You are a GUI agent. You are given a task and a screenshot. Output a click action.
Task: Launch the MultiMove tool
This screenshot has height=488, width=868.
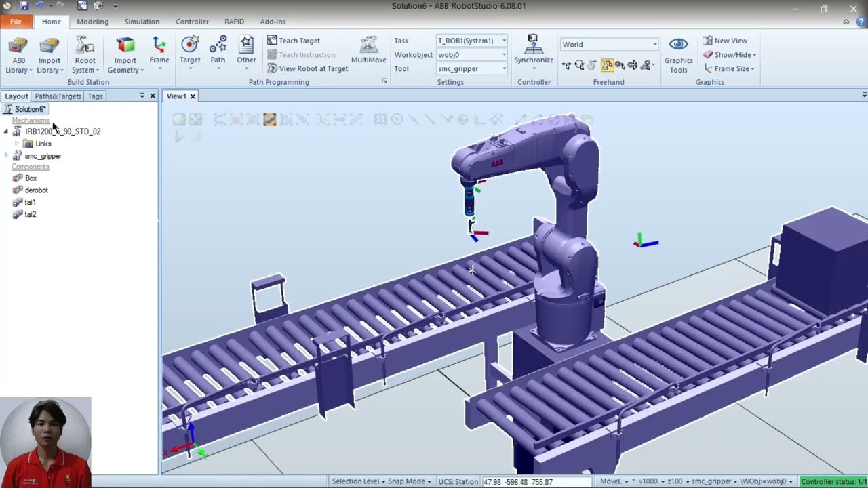click(369, 51)
